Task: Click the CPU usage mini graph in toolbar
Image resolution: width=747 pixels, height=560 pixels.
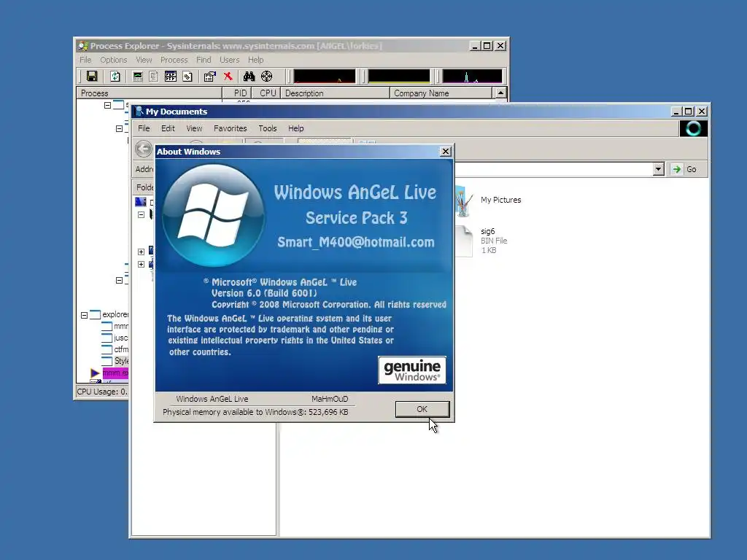Action: (x=325, y=76)
